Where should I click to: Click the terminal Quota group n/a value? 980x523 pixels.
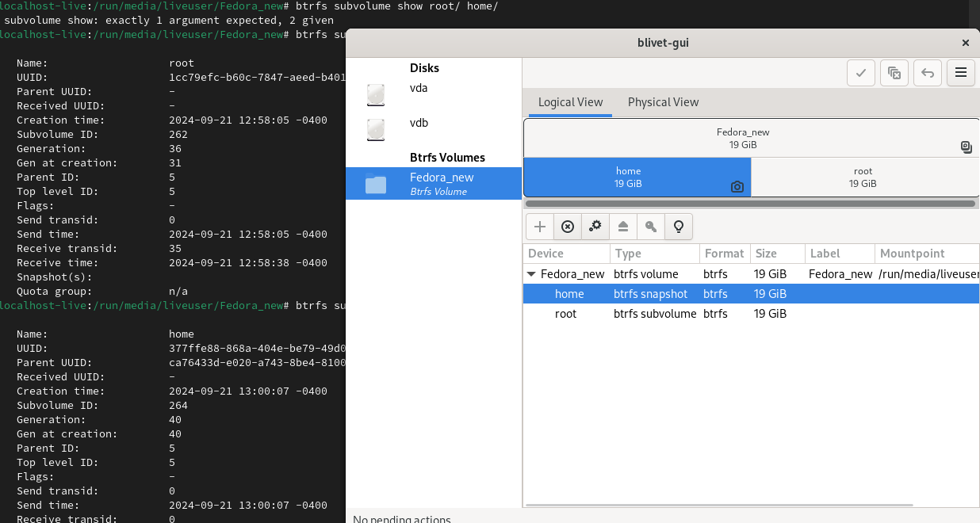tap(178, 292)
